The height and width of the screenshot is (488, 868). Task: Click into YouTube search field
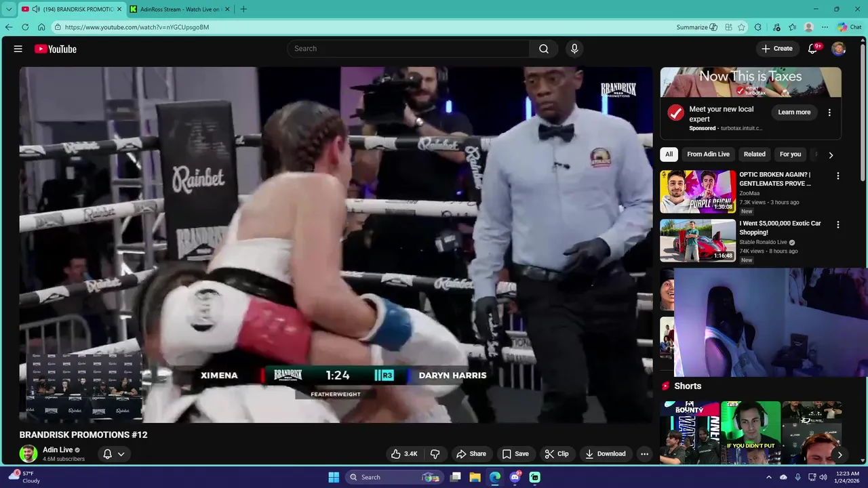click(x=409, y=49)
